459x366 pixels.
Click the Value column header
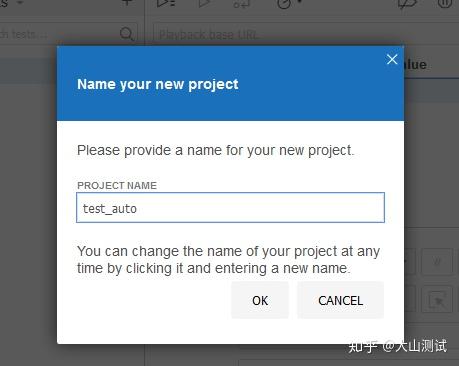pos(415,64)
